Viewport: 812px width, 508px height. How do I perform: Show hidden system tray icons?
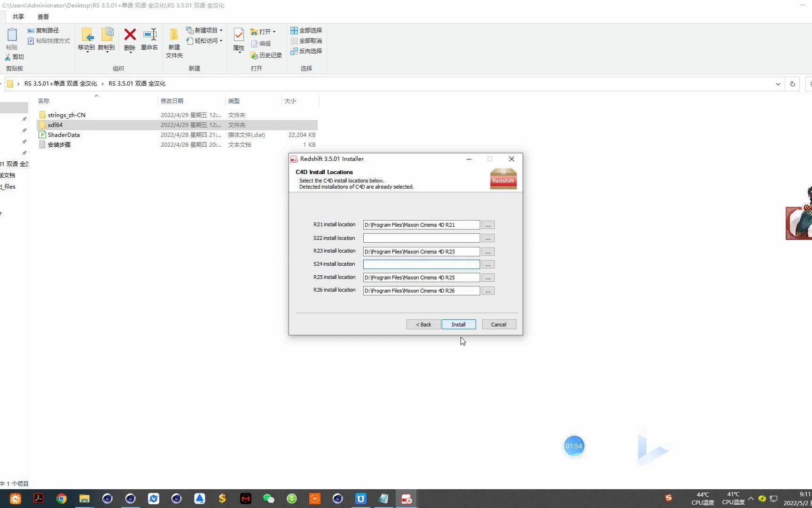[x=751, y=499]
